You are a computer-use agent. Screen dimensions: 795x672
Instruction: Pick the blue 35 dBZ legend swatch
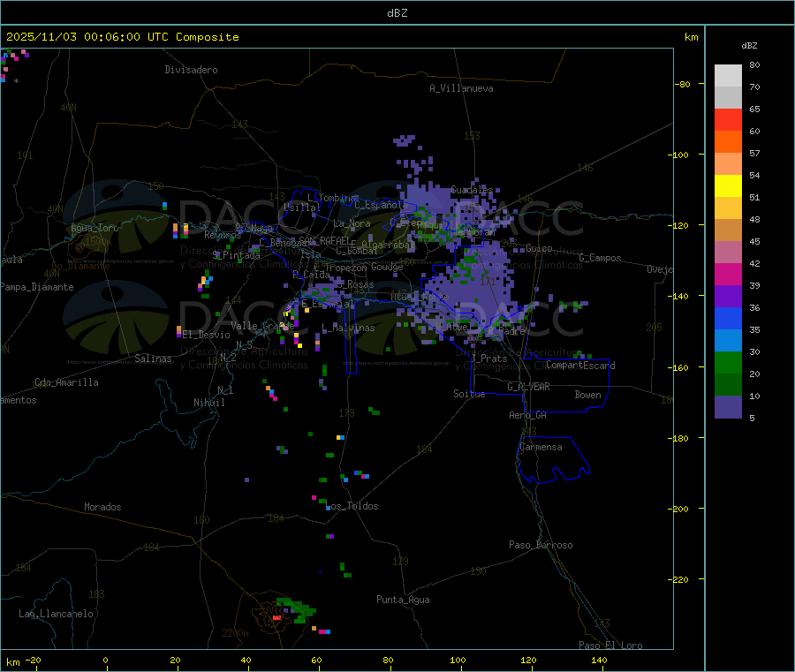pyautogui.click(x=728, y=318)
